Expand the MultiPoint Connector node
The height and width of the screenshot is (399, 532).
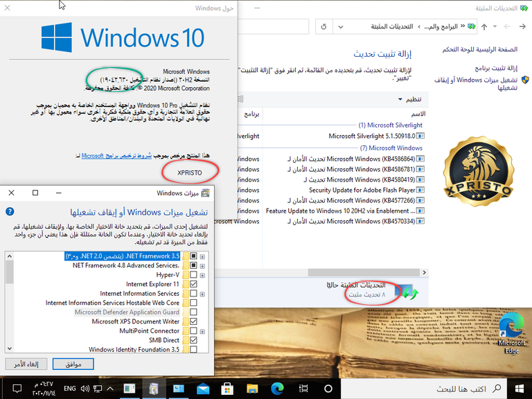coord(202,332)
